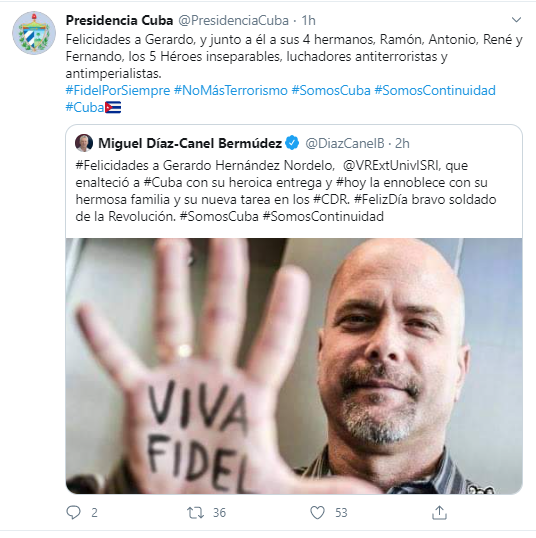536x538 pixels.
Task: Open the #Cuba hashtag before the flag
Action: click(85, 107)
